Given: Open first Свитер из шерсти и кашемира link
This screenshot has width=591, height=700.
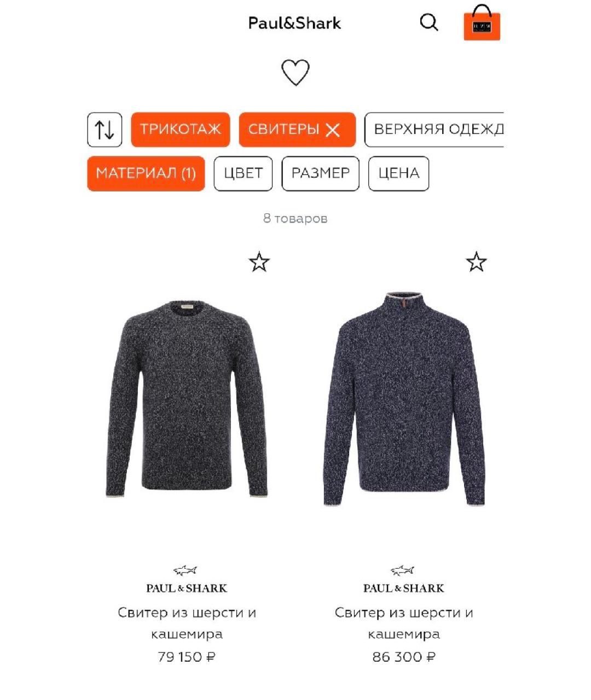Looking at the screenshot, I should pos(187,623).
